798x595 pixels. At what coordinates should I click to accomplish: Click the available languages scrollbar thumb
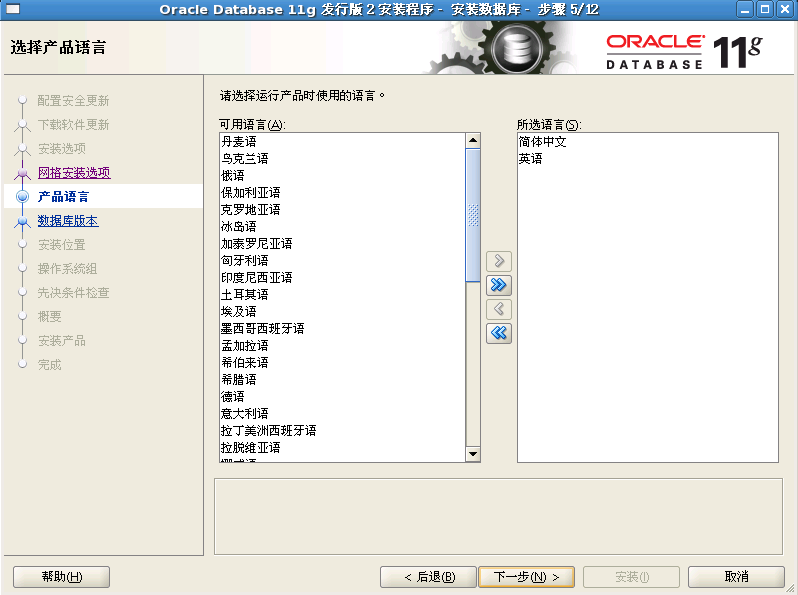pos(473,215)
